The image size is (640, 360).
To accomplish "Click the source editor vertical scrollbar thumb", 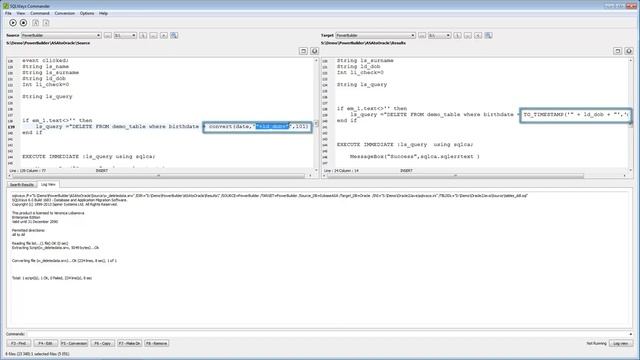I will [316, 123].
